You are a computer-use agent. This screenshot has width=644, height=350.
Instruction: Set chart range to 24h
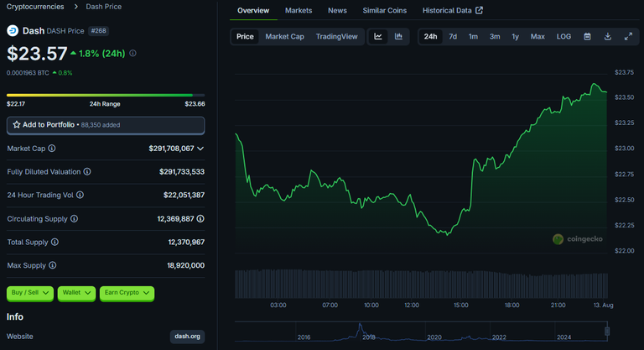point(430,37)
